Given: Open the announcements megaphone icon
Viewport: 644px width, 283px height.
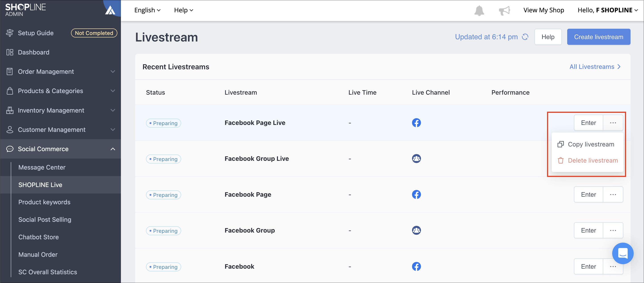Looking at the screenshot, I should 504,11.
